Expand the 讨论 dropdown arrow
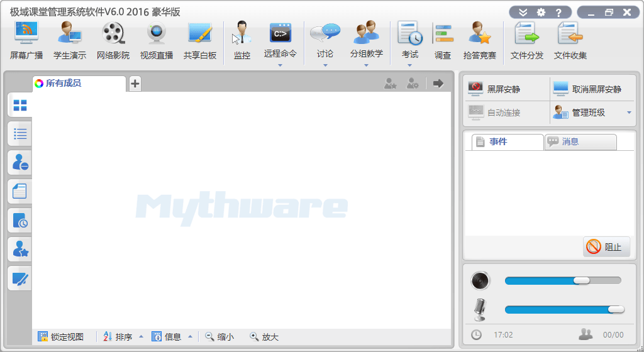Screen dimensions: 644x352 point(325,65)
